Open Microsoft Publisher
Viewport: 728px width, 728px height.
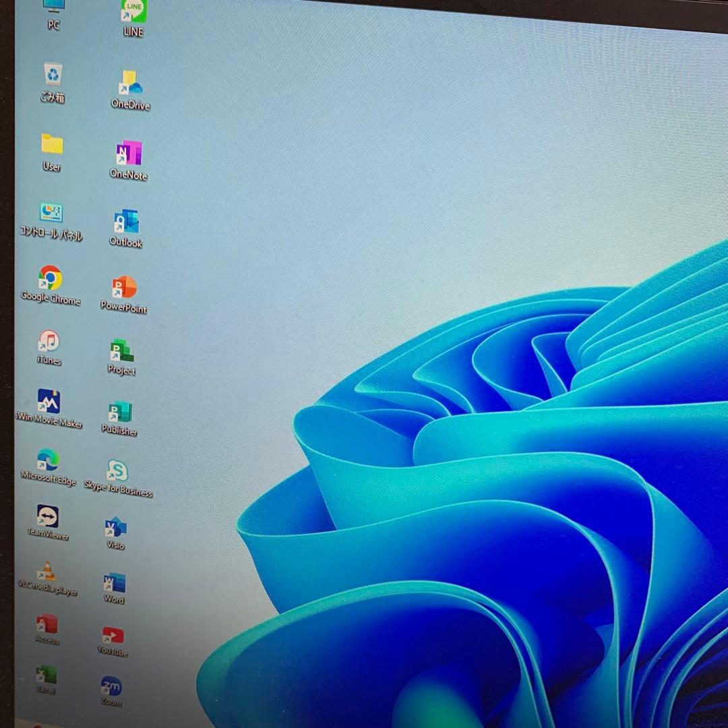[x=119, y=414]
